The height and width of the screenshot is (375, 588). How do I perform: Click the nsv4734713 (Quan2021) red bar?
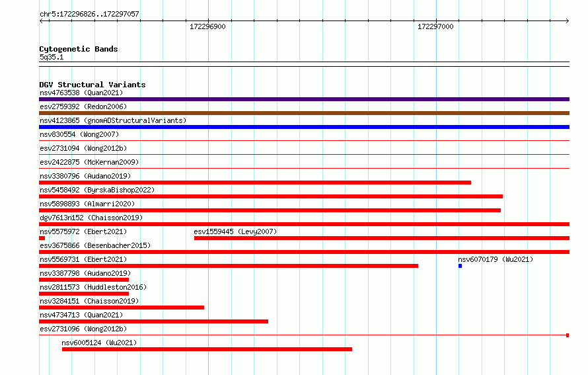154,321
